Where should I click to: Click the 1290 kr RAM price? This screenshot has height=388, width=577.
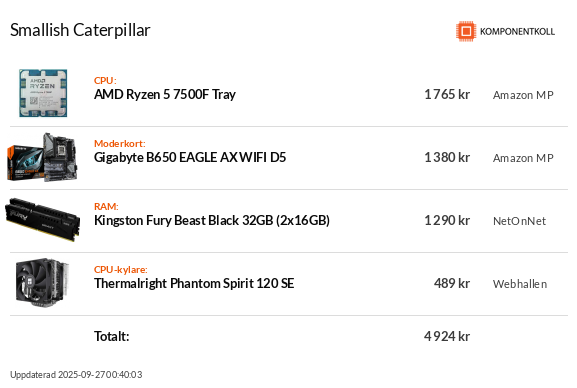tap(447, 221)
